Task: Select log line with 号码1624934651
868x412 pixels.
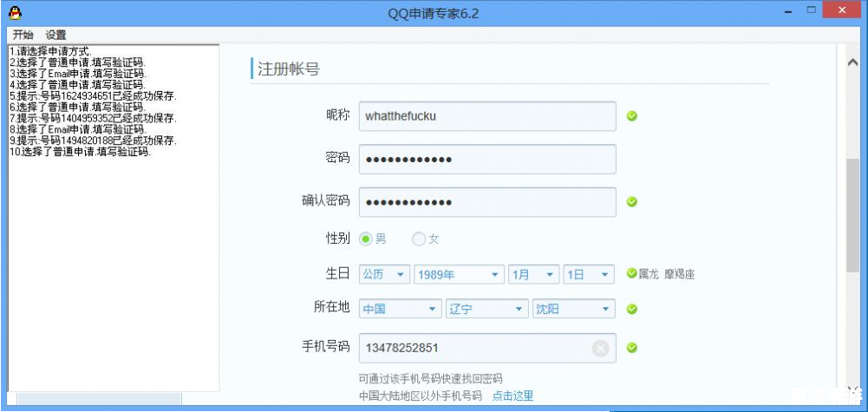Action: [x=93, y=95]
